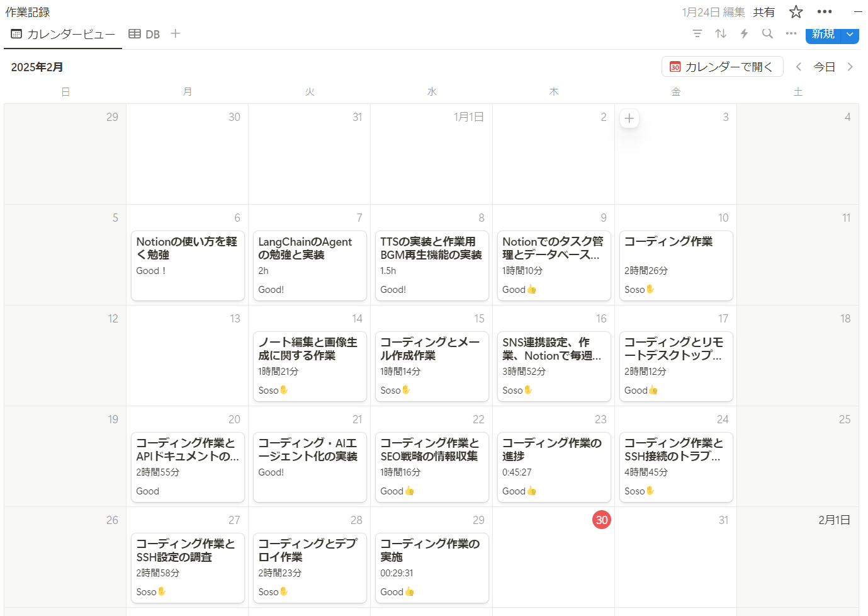
Task: Open コーディング作業とSEO戦略 card
Action: (432, 467)
